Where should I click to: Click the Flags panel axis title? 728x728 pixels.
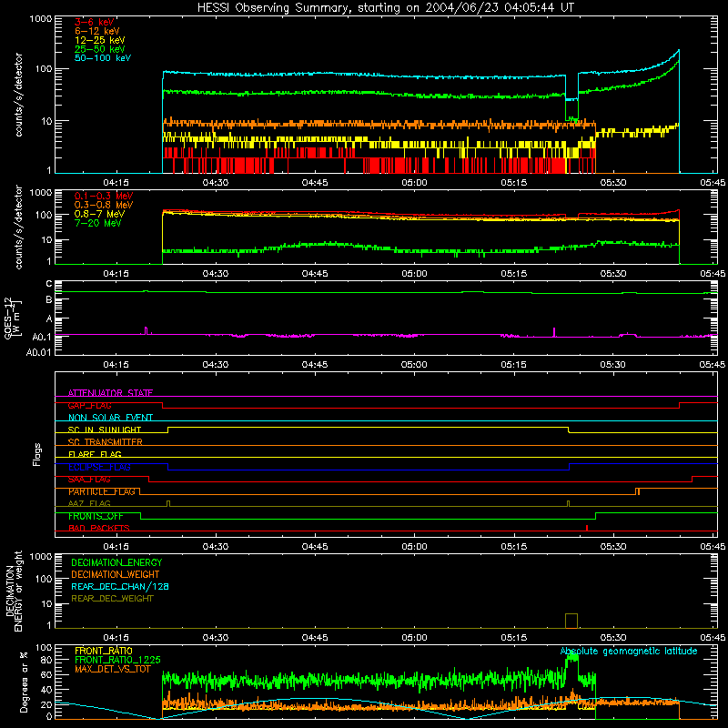37,454
